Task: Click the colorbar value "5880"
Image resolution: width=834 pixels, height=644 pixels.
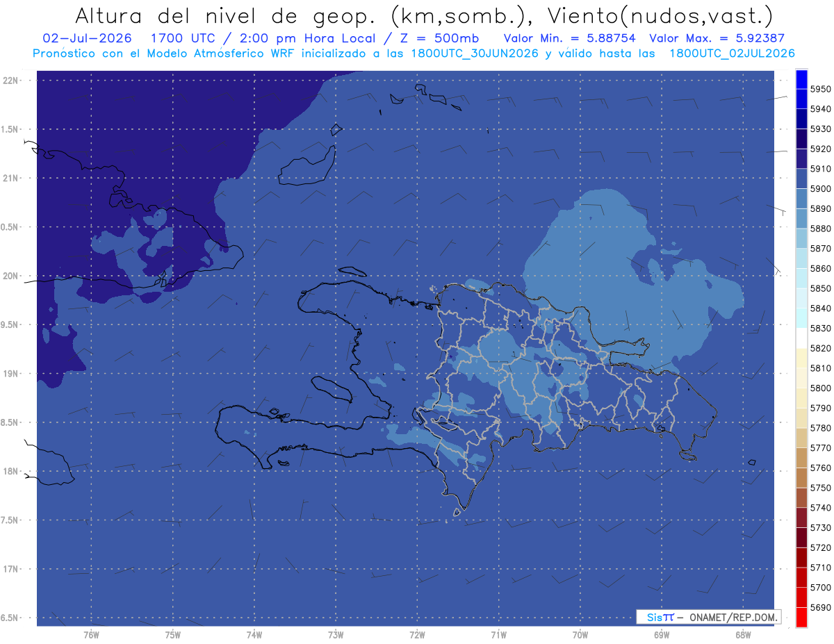Action: [821, 229]
